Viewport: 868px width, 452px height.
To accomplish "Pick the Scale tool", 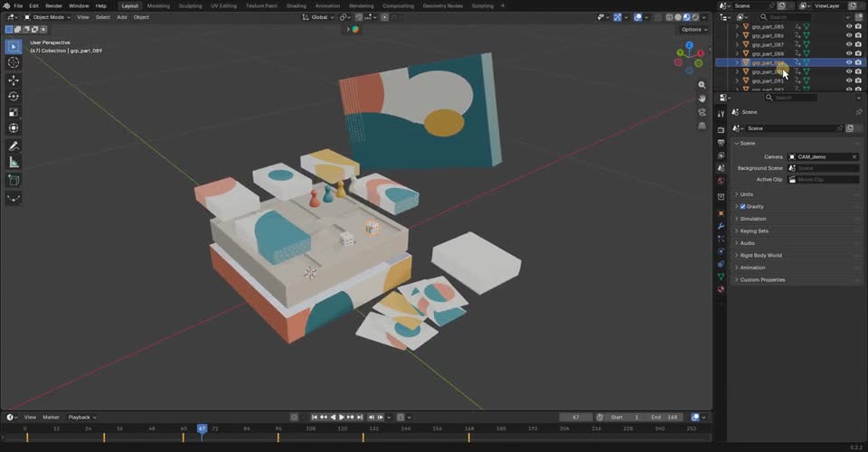I will point(14,112).
